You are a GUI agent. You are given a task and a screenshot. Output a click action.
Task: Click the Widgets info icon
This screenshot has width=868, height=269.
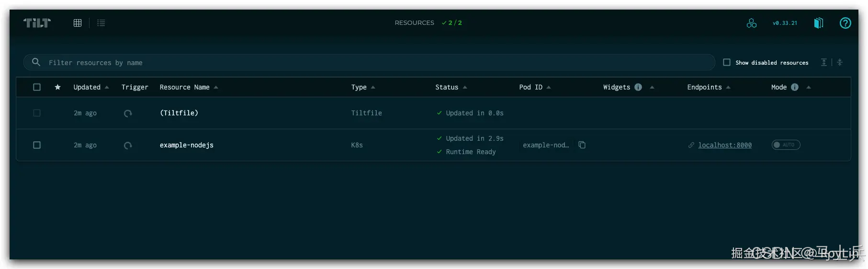(638, 87)
